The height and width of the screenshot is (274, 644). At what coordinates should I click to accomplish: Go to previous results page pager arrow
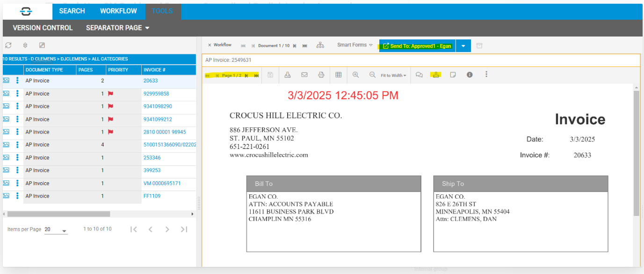coord(151,229)
